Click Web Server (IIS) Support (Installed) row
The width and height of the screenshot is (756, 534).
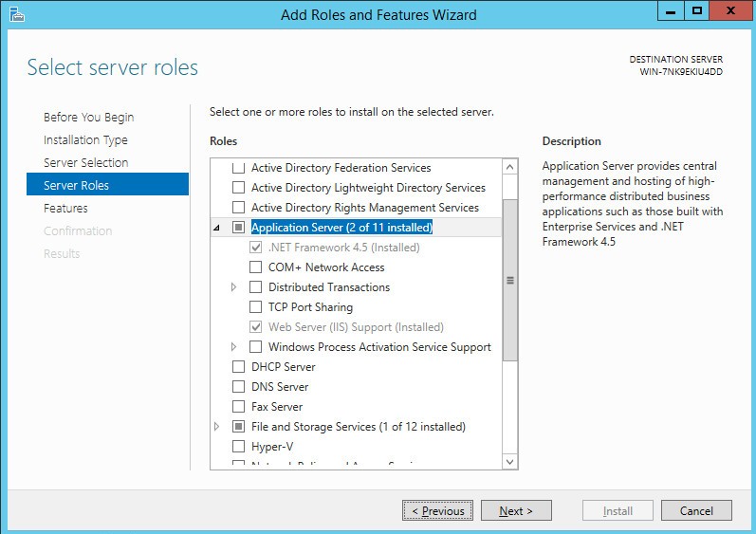pyautogui.click(x=356, y=327)
